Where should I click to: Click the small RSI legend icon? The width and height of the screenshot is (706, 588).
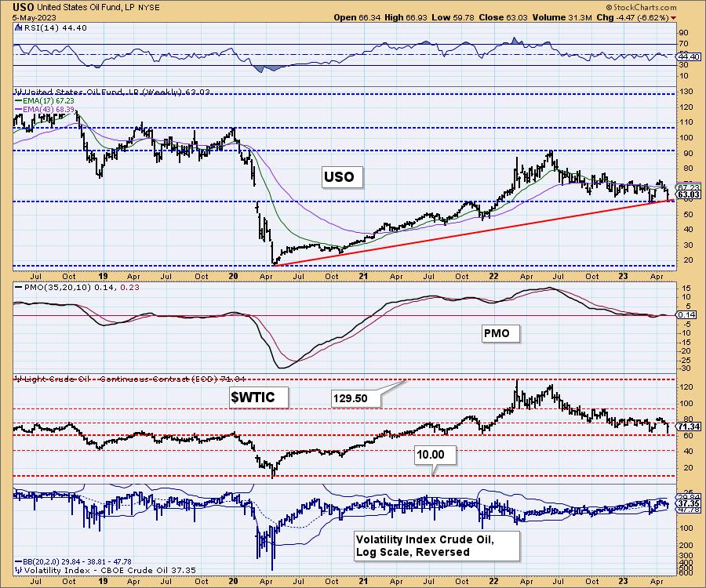(19, 27)
